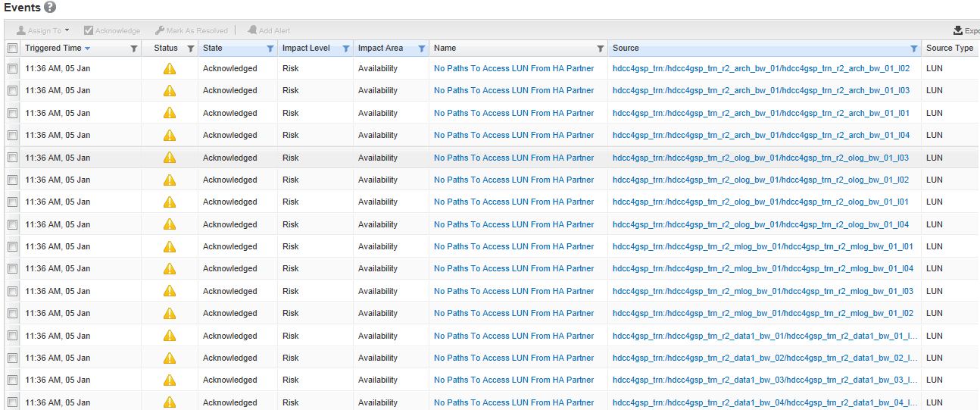Toggle the select-all checkbox in header
980x410 pixels.
(12, 49)
